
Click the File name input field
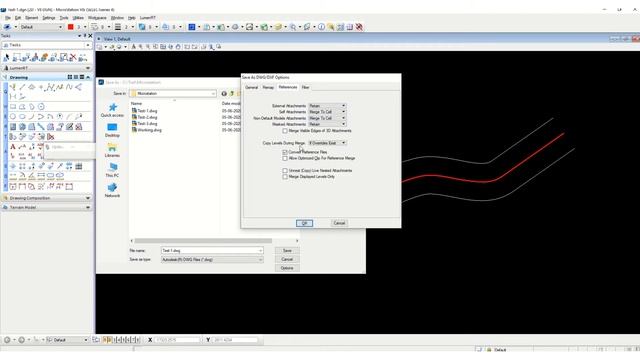212,251
